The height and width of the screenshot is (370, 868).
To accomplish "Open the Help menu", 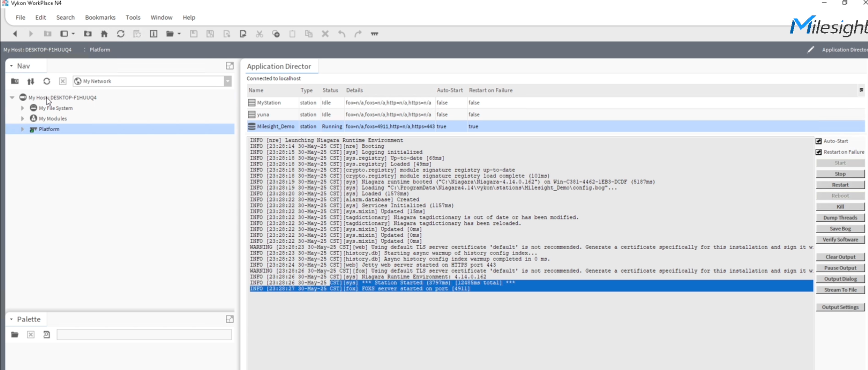I will tap(189, 17).
